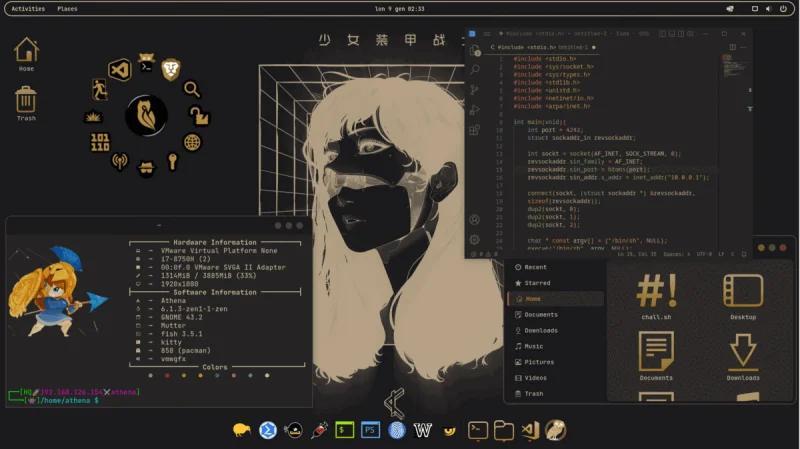
Task: Select the key icon in the radial menu
Action: pyautogui.click(x=172, y=162)
